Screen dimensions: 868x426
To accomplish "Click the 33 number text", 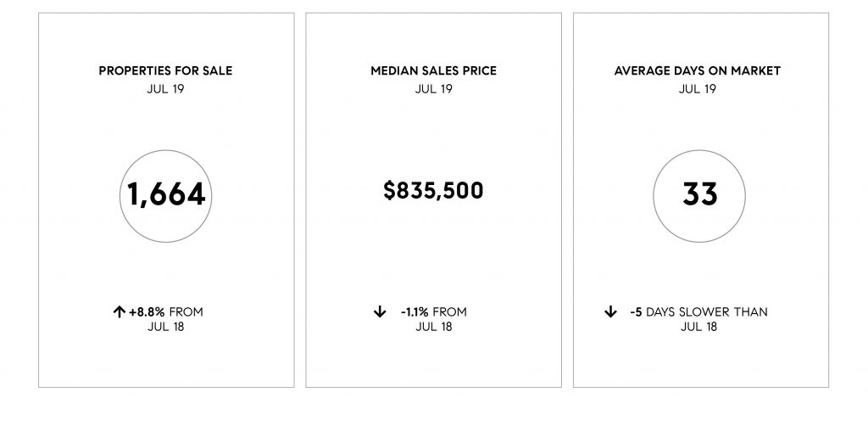I will (699, 194).
